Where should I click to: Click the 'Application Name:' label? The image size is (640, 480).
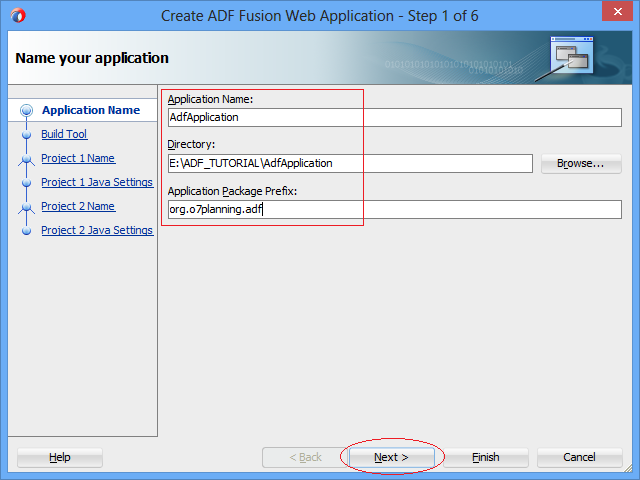point(210,99)
